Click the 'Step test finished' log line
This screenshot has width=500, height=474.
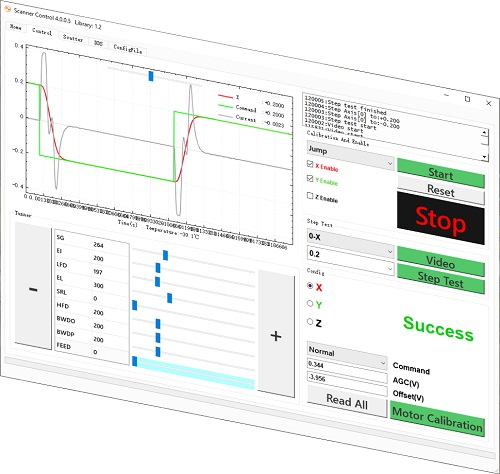click(x=346, y=105)
